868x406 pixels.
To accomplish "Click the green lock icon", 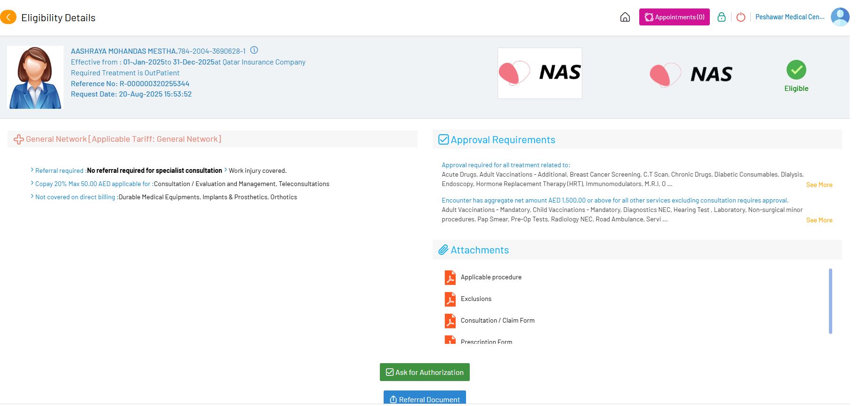I will (721, 17).
